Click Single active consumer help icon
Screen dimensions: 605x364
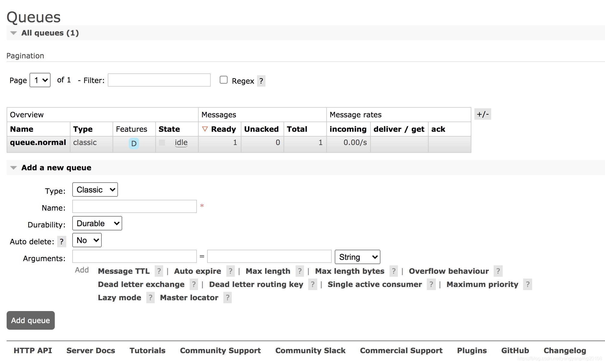tap(431, 284)
